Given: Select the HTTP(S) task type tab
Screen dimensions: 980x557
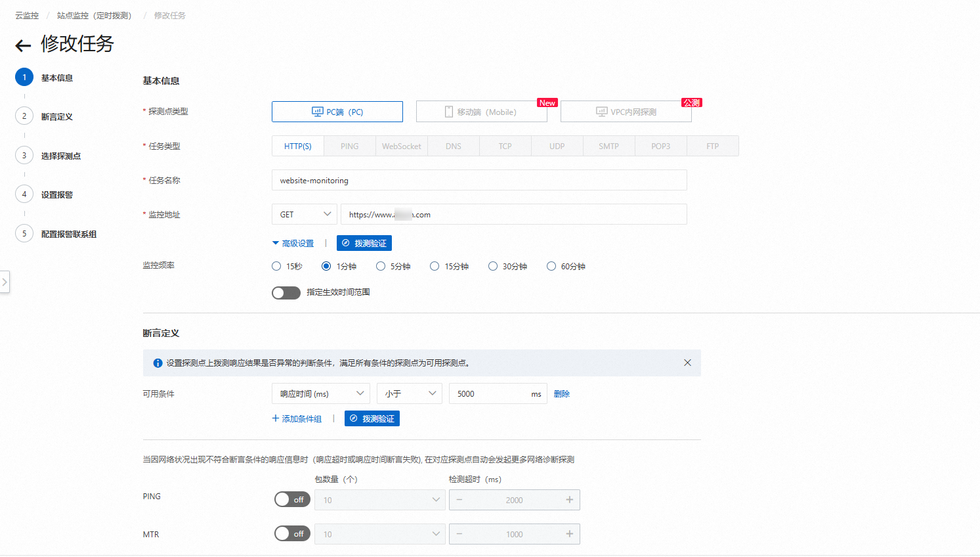Looking at the screenshot, I should coord(298,146).
